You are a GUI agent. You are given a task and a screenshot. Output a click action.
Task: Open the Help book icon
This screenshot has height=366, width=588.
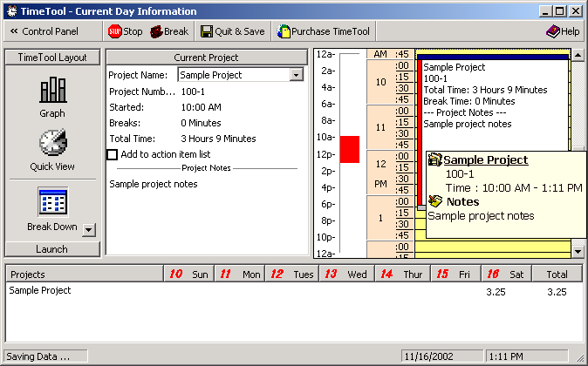click(x=553, y=31)
